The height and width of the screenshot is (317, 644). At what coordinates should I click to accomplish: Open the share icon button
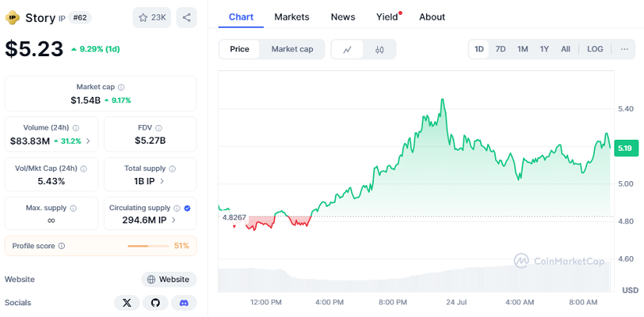187,17
